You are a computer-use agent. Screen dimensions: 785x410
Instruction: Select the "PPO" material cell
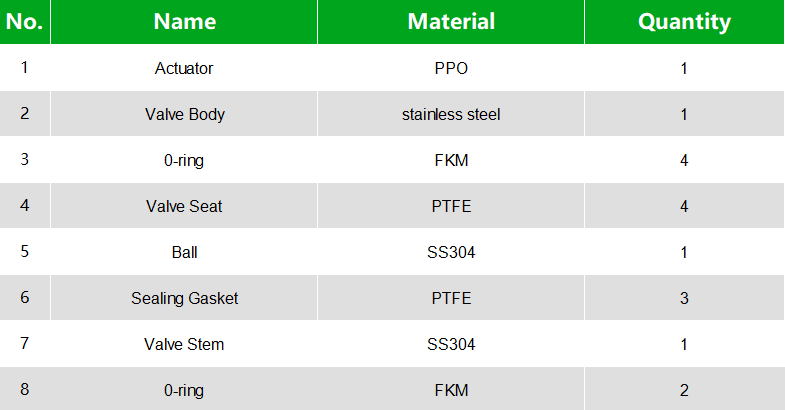pyautogui.click(x=451, y=69)
